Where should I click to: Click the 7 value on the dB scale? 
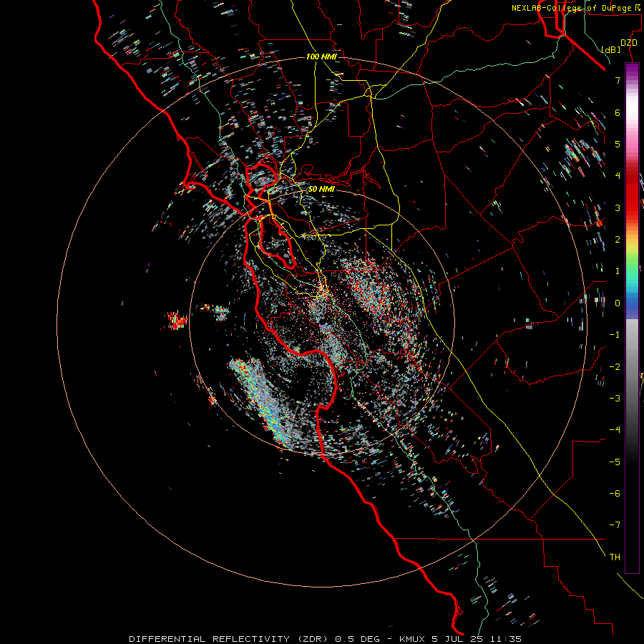pyautogui.click(x=618, y=80)
